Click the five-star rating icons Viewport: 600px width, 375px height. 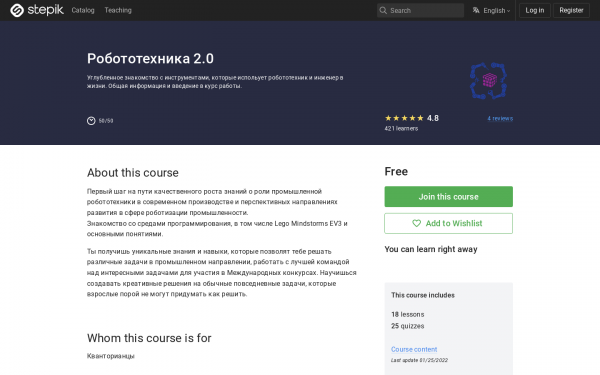(404, 118)
